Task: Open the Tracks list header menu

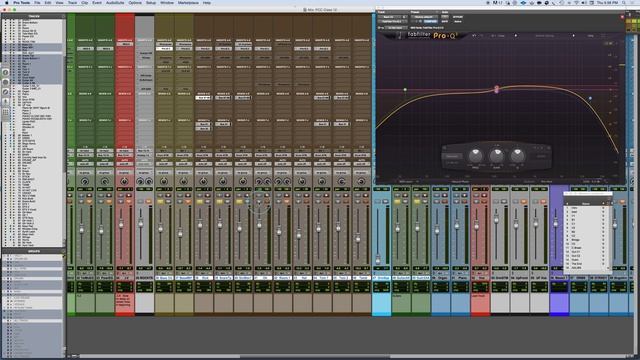Action: 33,16
